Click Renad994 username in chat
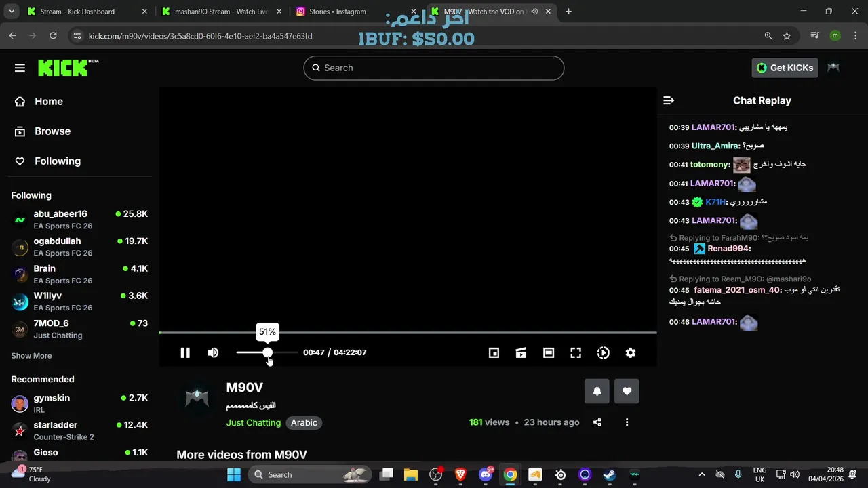The width and height of the screenshot is (868, 488). tap(728, 249)
